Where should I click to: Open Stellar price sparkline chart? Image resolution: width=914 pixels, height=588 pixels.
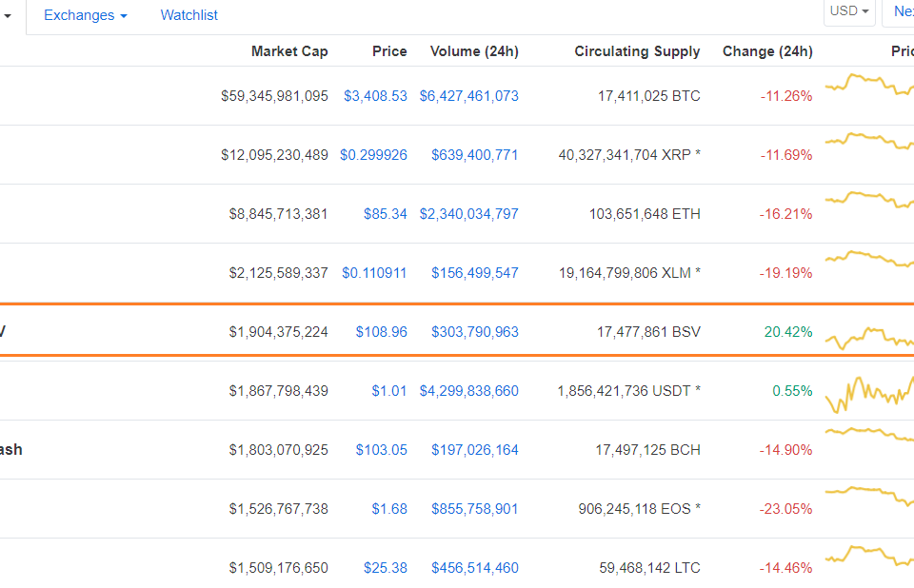pyautogui.click(x=869, y=258)
